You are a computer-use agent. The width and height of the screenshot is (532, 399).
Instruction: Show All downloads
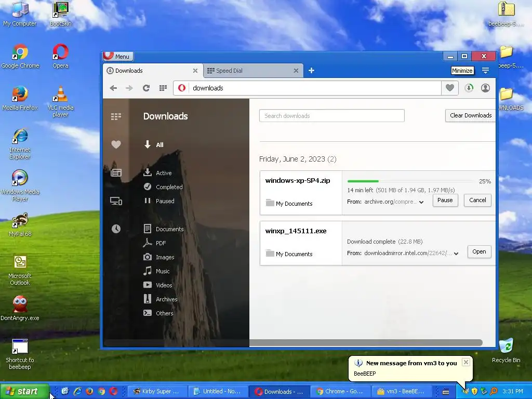point(154,145)
